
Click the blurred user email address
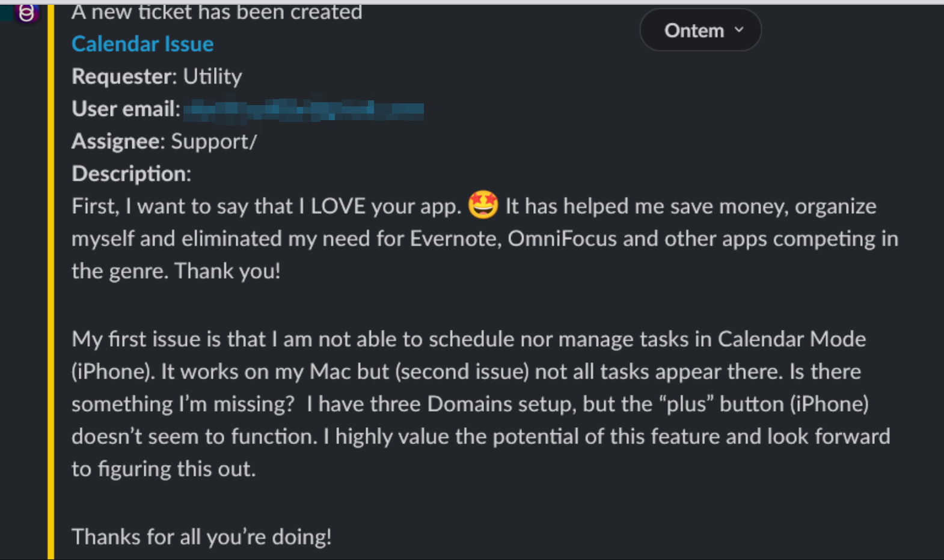click(x=304, y=109)
